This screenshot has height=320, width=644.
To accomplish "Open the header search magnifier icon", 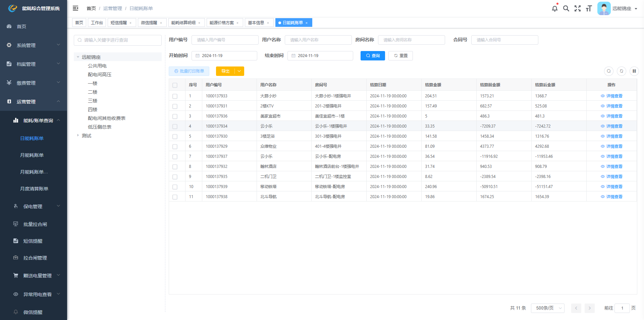I will (566, 9).
